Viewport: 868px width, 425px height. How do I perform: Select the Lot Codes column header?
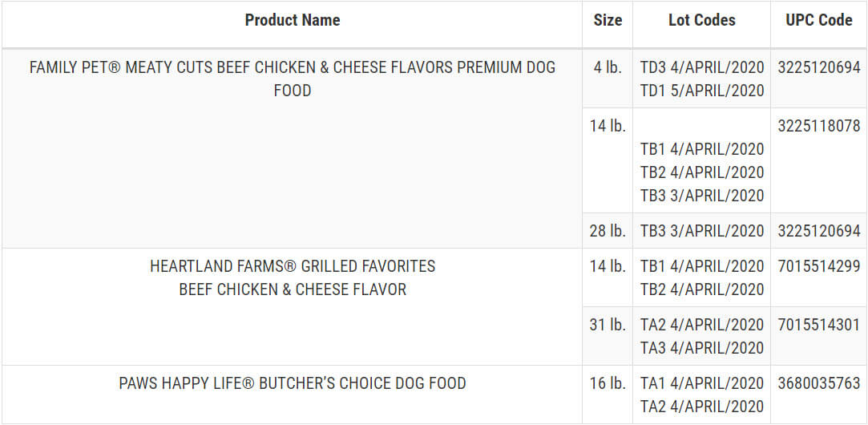click(x=701, y=21)
